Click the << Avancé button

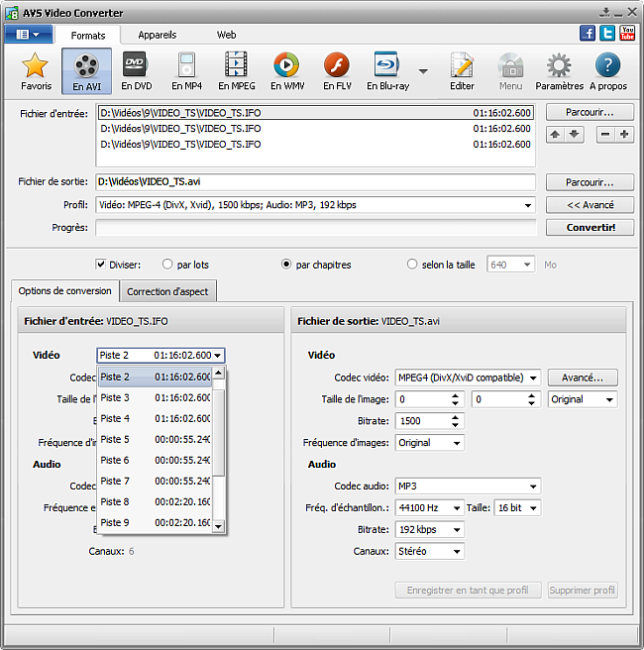click(590, 205)
